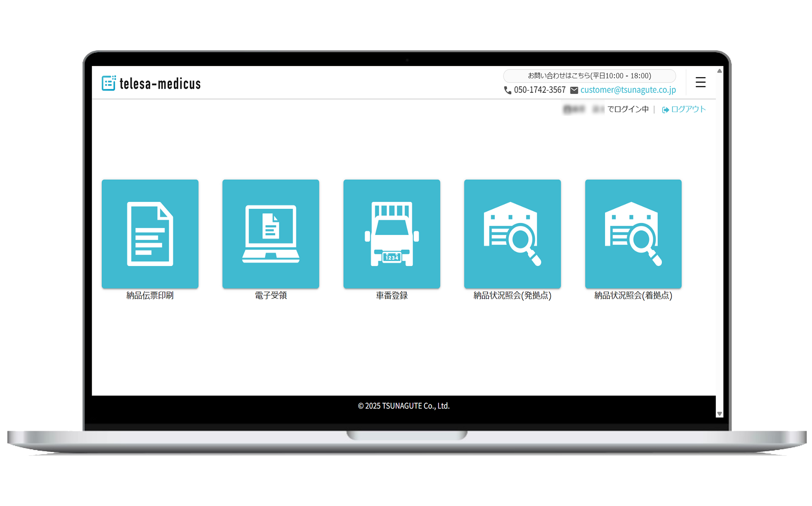Open 納品状況照会(着拠点) warehouse search tile
812x506 pixels.
click(633, 234)
